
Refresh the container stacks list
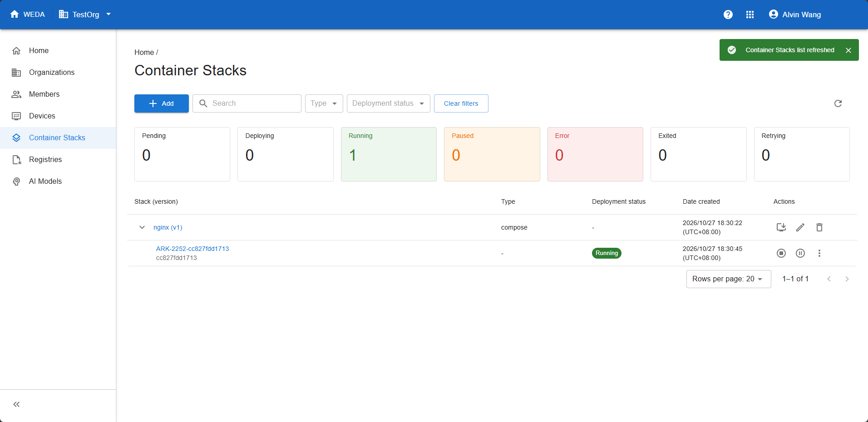pyautogui.click(x=838, y=103)
